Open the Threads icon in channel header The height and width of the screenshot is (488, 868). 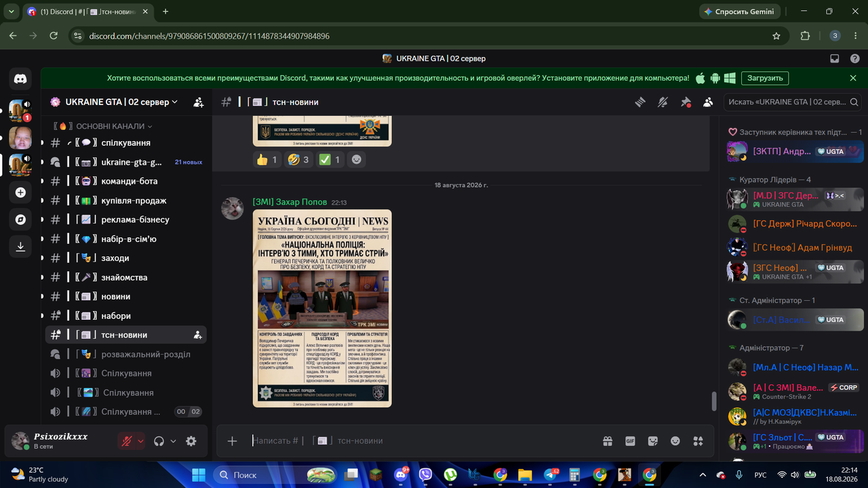(639, 102)
